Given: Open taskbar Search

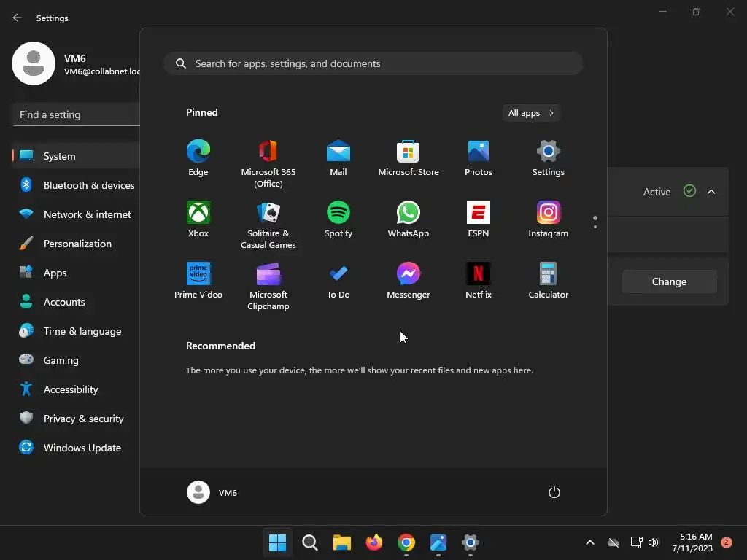Looking at the screenshot, I should [x=309, y=542].
